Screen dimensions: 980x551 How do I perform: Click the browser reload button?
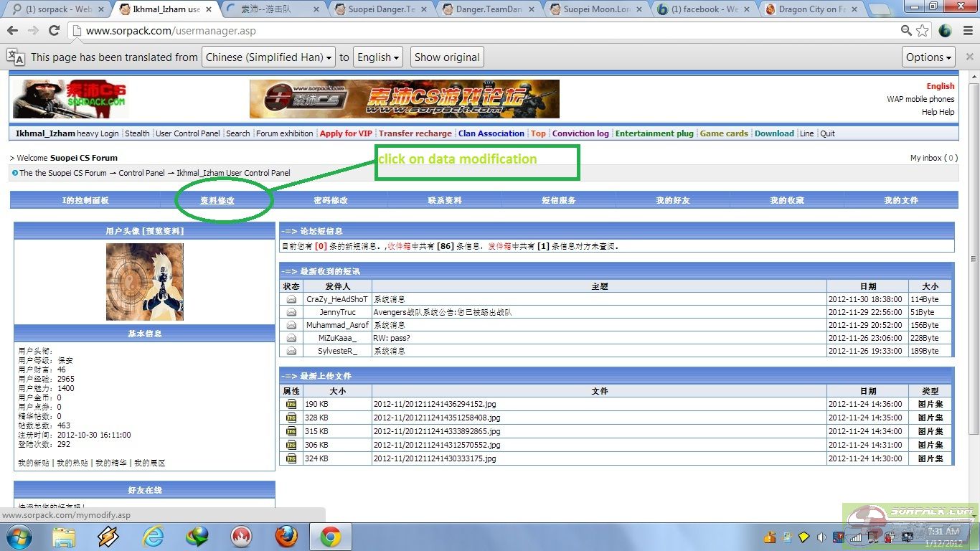point(54,31)
